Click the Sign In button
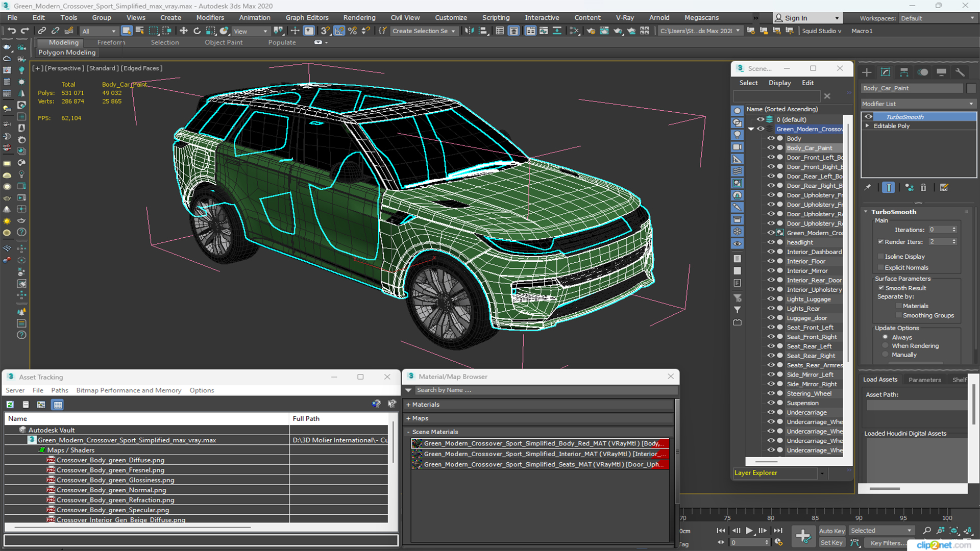The width and height of the screenshot is (980, 551). point(807,18)
